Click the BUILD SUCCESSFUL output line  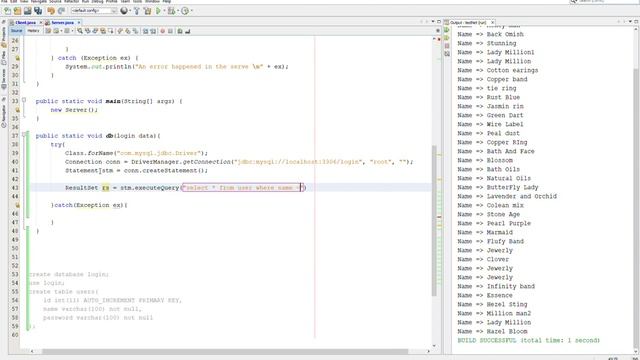529,340
